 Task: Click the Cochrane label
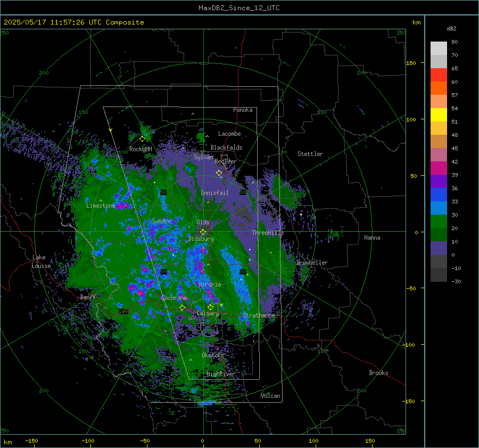pyautogui.click(x=174, y=298)
